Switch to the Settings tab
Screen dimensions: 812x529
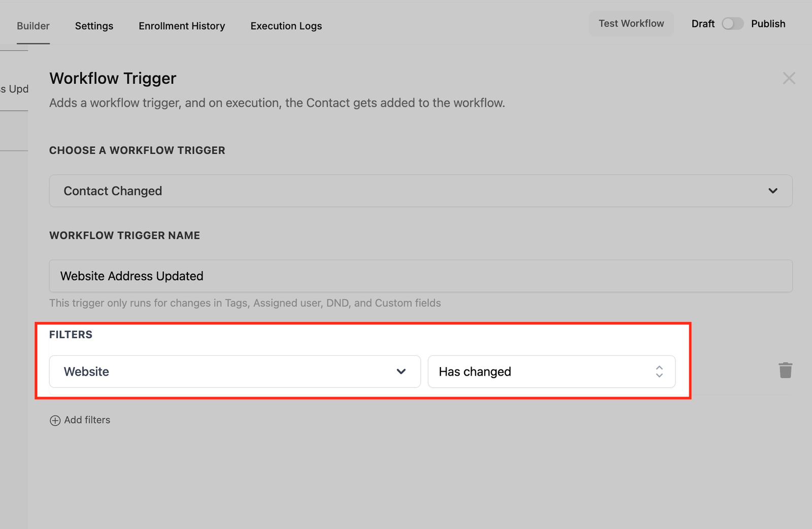pyautogui.click(x=94, y=26)
